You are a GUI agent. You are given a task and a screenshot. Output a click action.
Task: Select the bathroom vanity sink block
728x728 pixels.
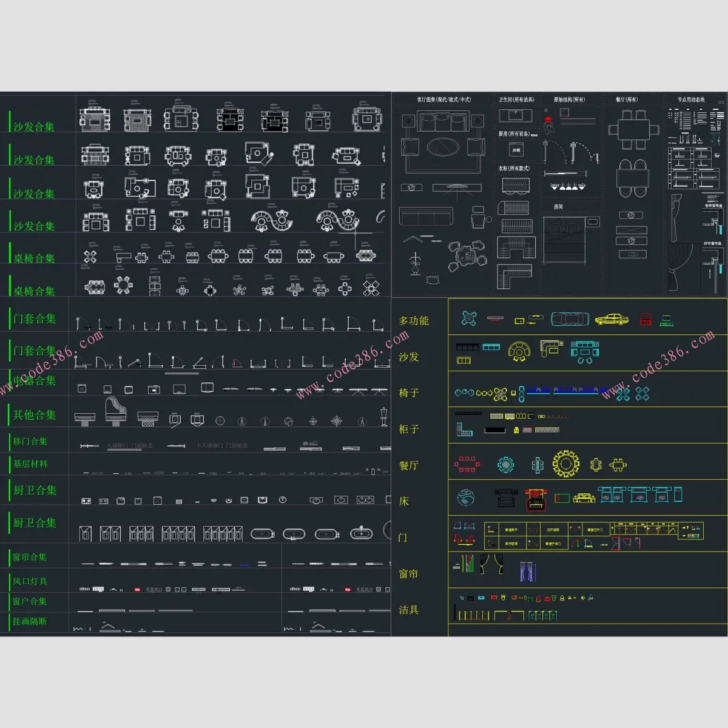click(x=515, y=115)
